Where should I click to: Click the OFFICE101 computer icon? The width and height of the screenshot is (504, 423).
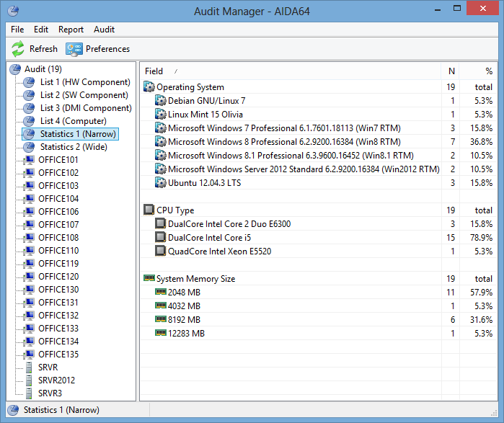(28, 160)
